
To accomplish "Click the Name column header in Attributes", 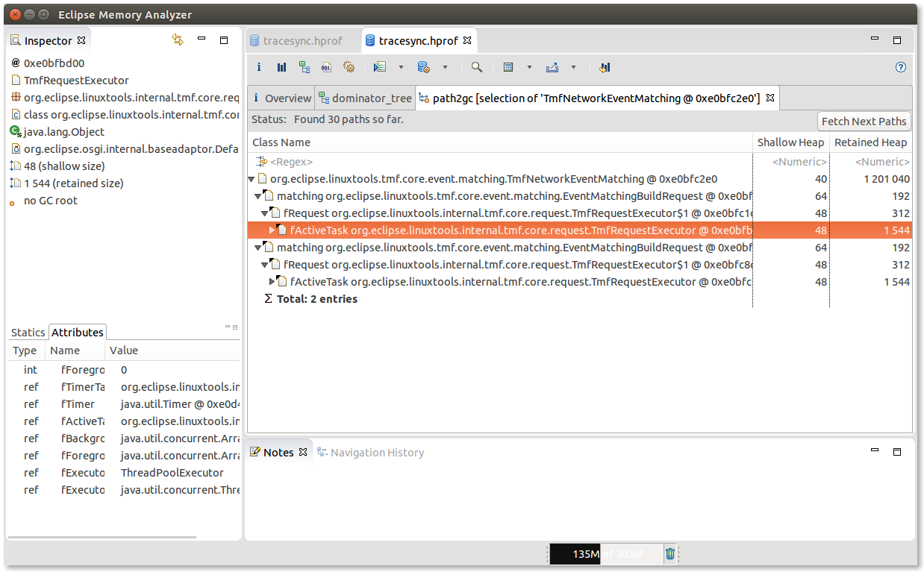I will [x=76, y=351].
